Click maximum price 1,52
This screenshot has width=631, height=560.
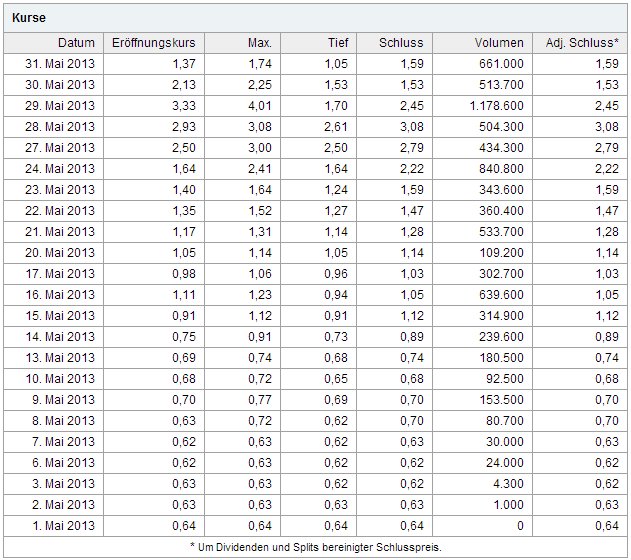pos(260,210)
